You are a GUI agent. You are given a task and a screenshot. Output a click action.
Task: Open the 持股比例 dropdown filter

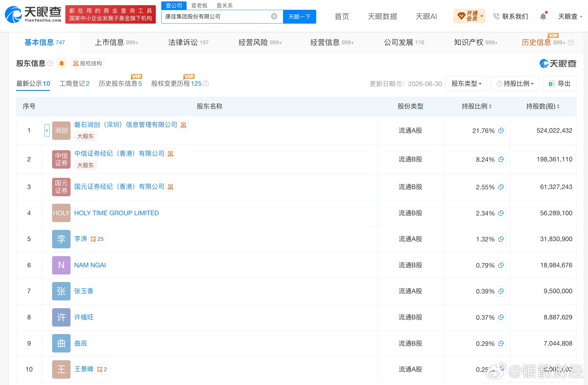pyautogui.click(x=515, y=84)
